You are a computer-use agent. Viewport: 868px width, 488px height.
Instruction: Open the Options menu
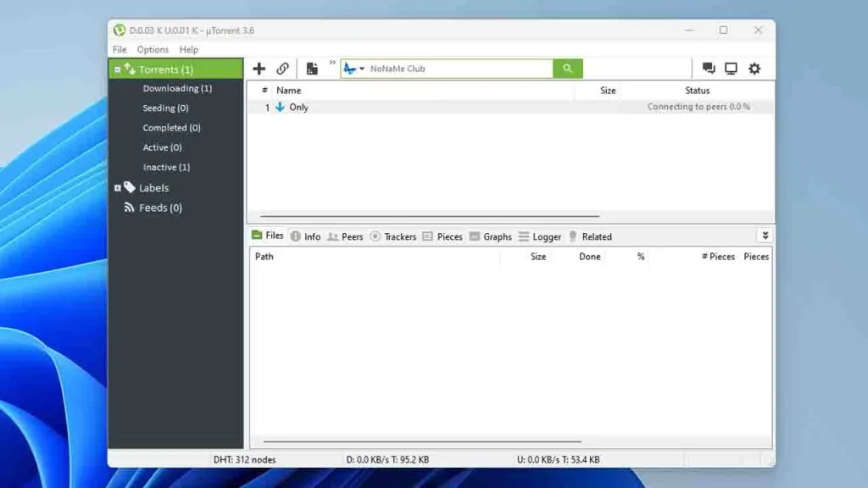pyautogui.click(x=153, y=49)
